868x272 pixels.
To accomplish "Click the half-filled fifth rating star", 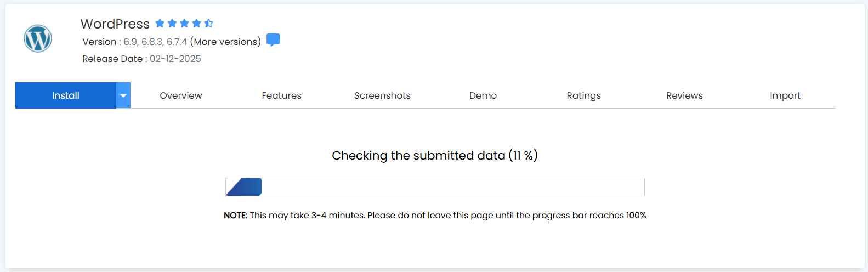I will (x=209, y=23).
